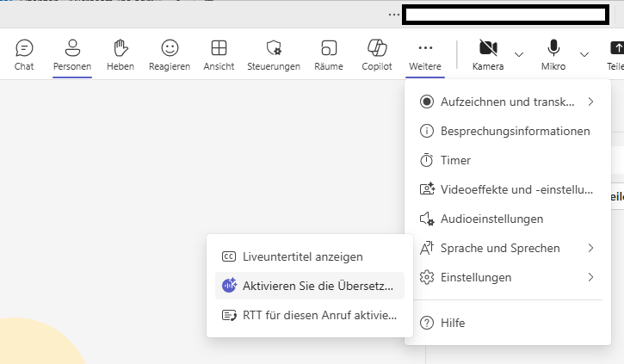Viewport: 624px width, 364px height.
Task: Click the video effects person icon
Action: tap(427, 189)
